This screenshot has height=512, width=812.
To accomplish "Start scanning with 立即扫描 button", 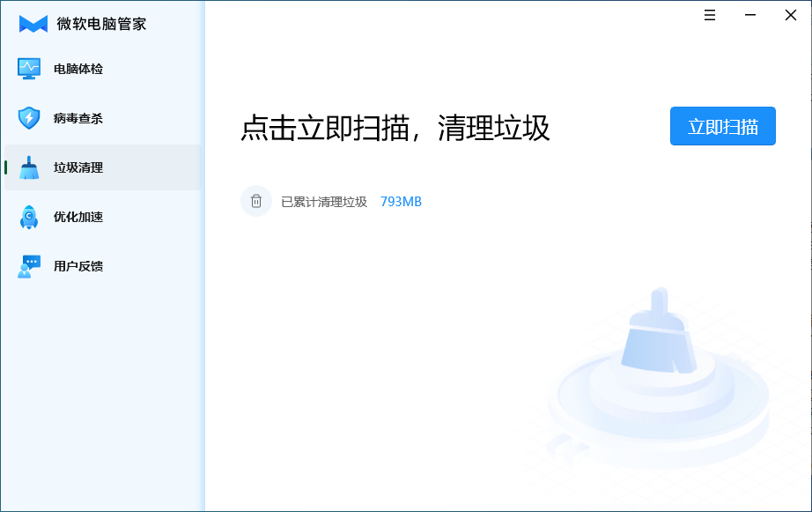I will (x=723, y=126).
